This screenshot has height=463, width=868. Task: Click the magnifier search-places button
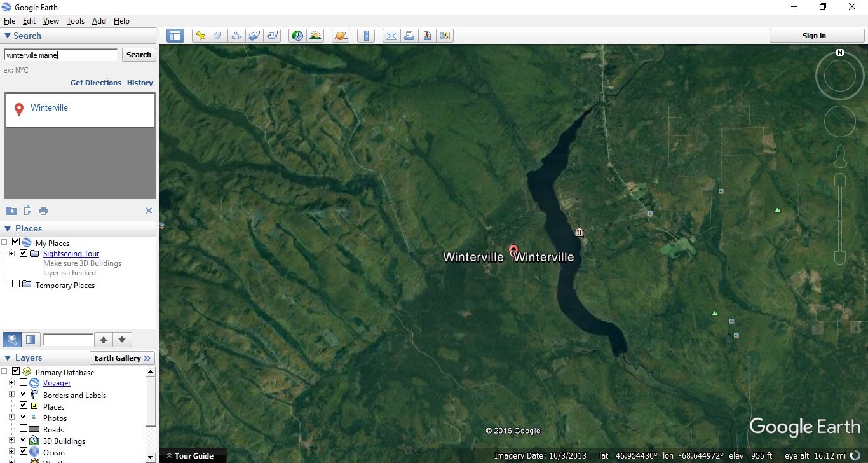tap(12, 339)
